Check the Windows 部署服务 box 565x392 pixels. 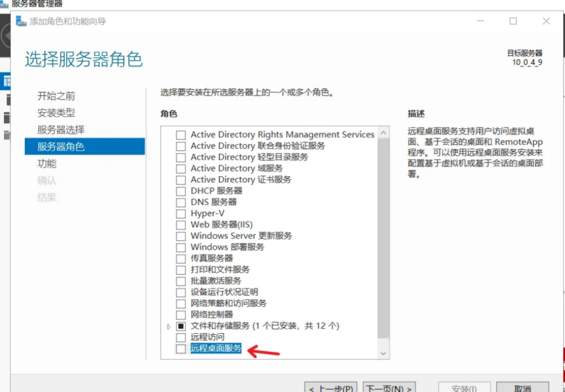181,247
